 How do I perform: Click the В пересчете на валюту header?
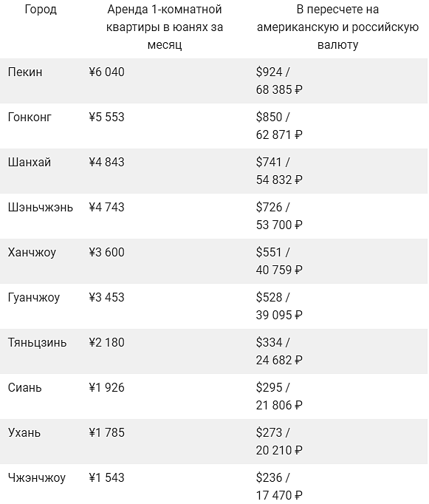[x=337, y=27]
